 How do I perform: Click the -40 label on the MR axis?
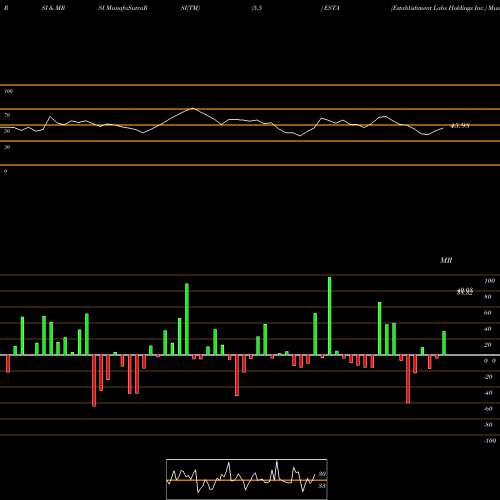(488, 393)
